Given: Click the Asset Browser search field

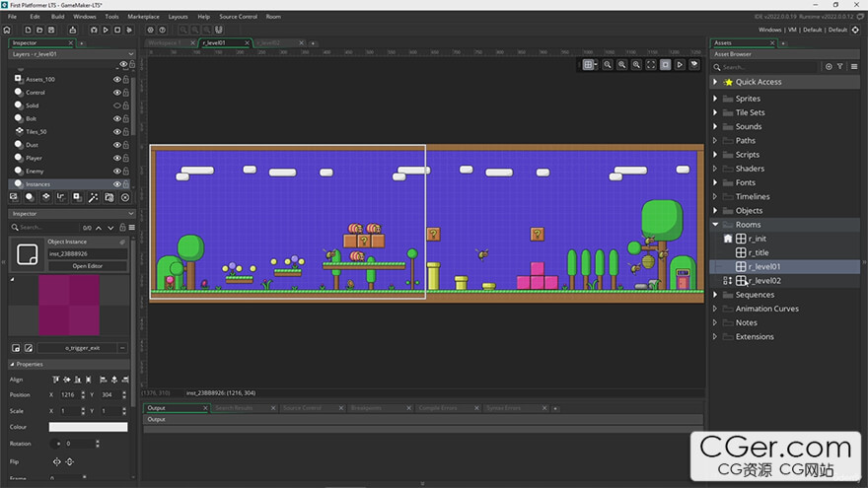Looking at the screenshot, I should click(769, 67).
